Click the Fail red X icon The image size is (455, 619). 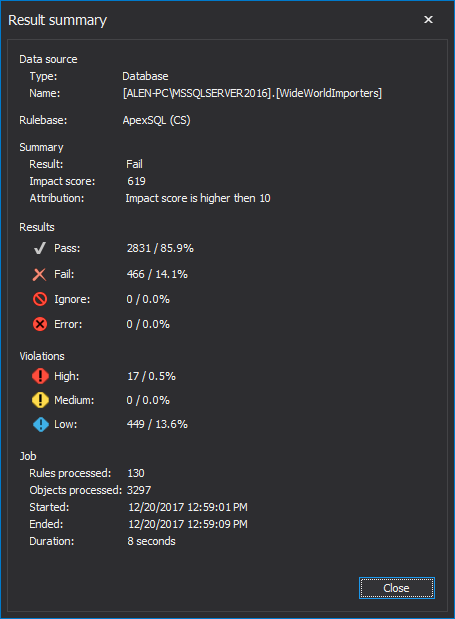(x=39, y=274)
